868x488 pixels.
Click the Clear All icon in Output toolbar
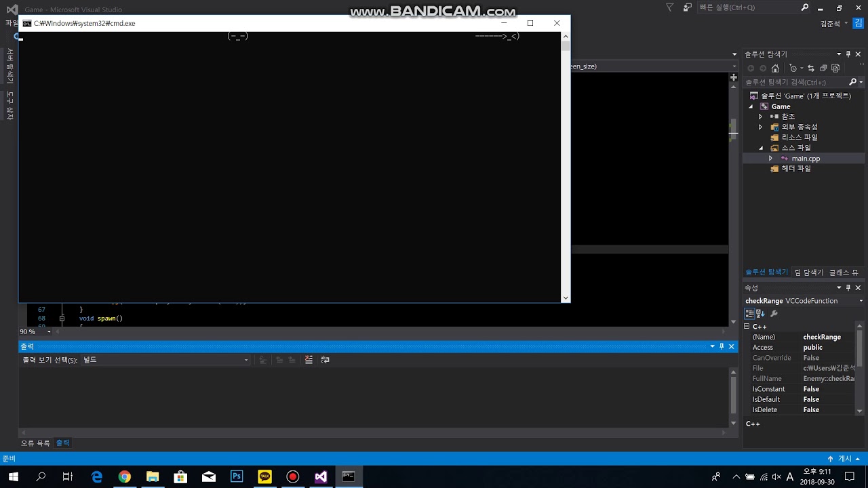(x=309, y=360)
